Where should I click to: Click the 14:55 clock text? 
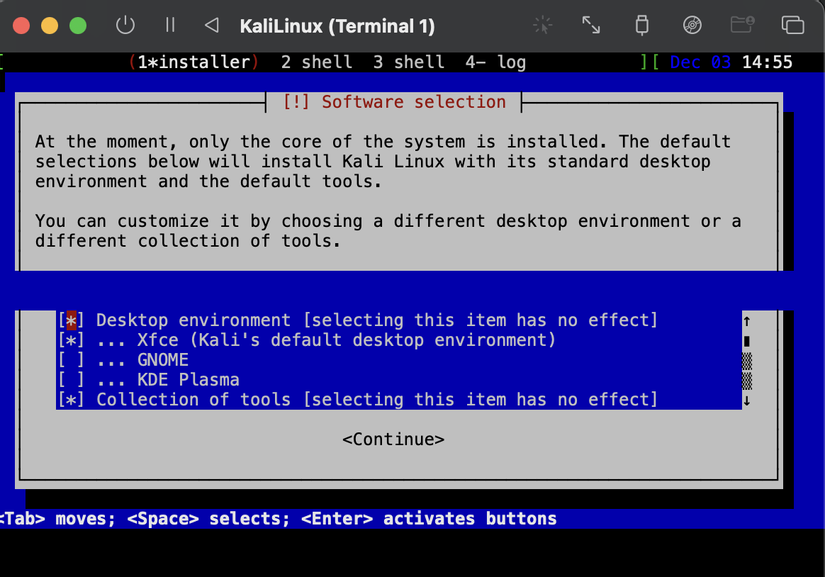tap(767, 62)
